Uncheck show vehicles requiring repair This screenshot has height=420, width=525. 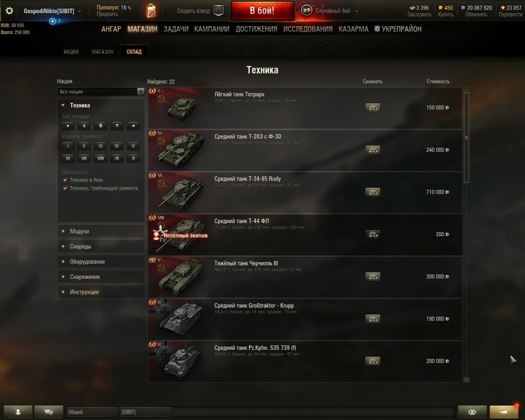point(65,188)
